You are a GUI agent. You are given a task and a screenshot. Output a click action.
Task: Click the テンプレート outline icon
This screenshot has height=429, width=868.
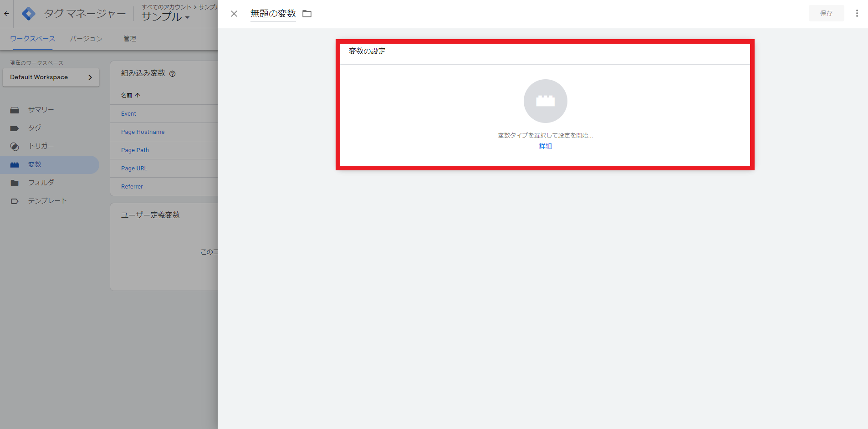pyautogui.click(x=15, y=201)
